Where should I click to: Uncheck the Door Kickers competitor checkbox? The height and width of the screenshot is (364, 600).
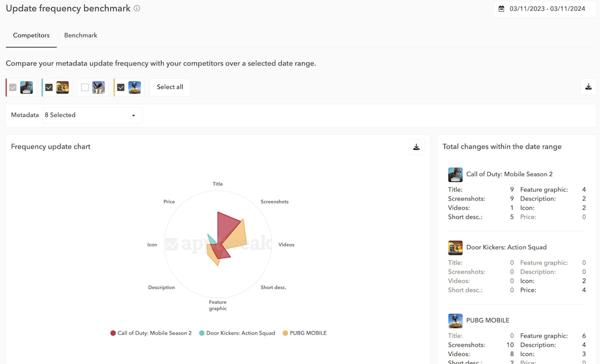tap(49, 87)
